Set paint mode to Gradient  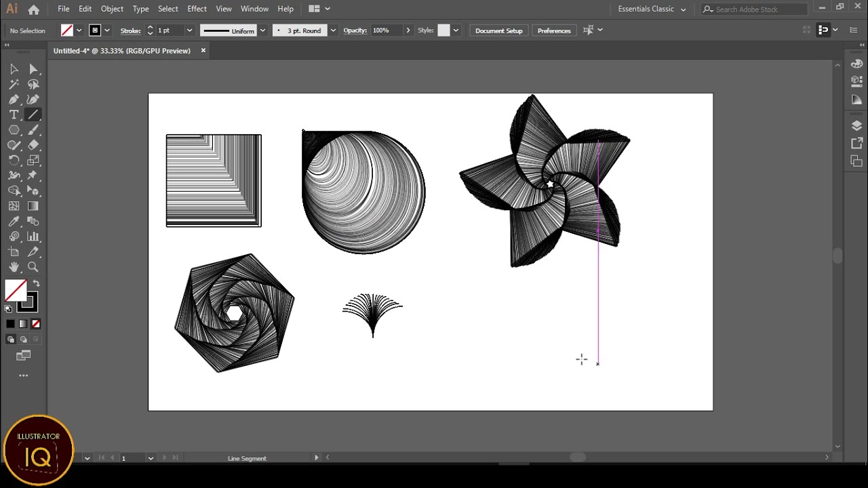point(23,324)
